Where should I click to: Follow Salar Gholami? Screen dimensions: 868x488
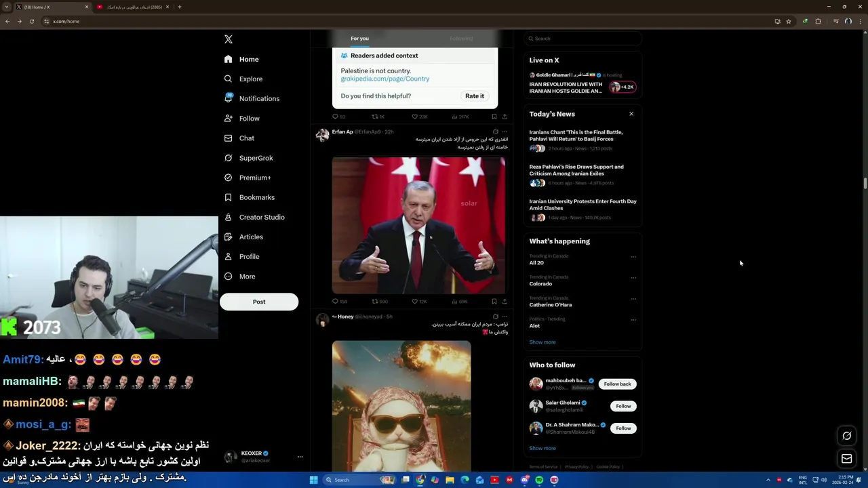(623, 406)
